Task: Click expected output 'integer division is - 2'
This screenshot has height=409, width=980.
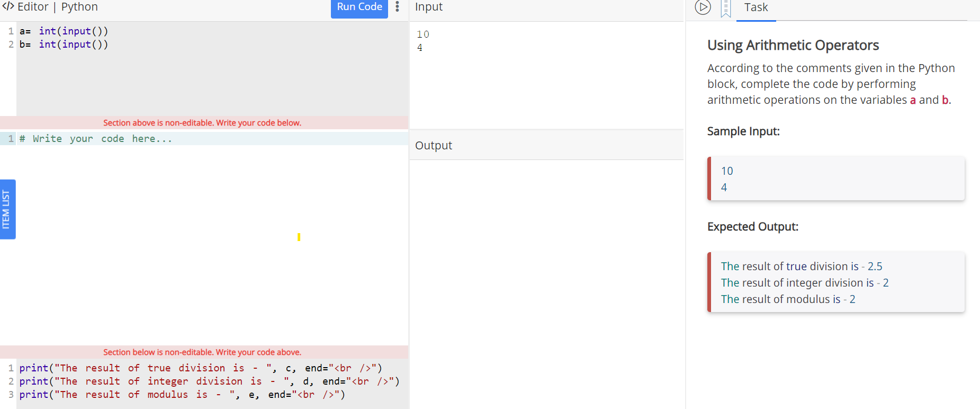Action: click(805, 283)
